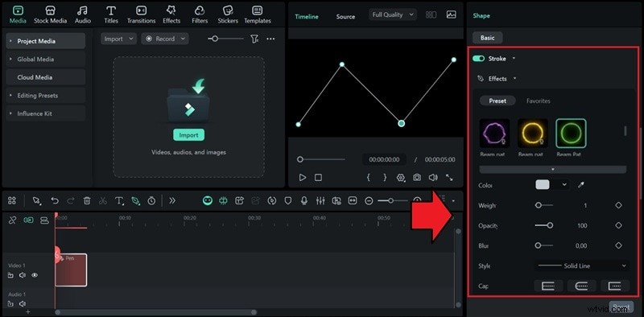Stop the preview playback
644x317 pixels.
point(318,177)
